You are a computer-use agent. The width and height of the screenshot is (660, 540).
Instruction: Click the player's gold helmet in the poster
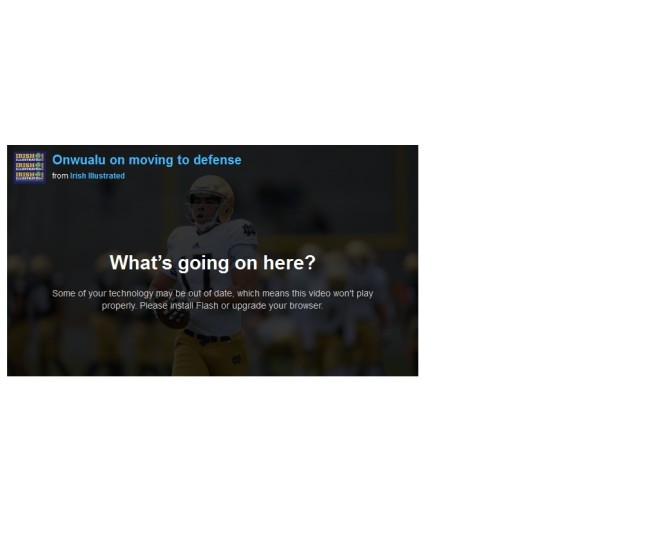click(x=210, y=197)
